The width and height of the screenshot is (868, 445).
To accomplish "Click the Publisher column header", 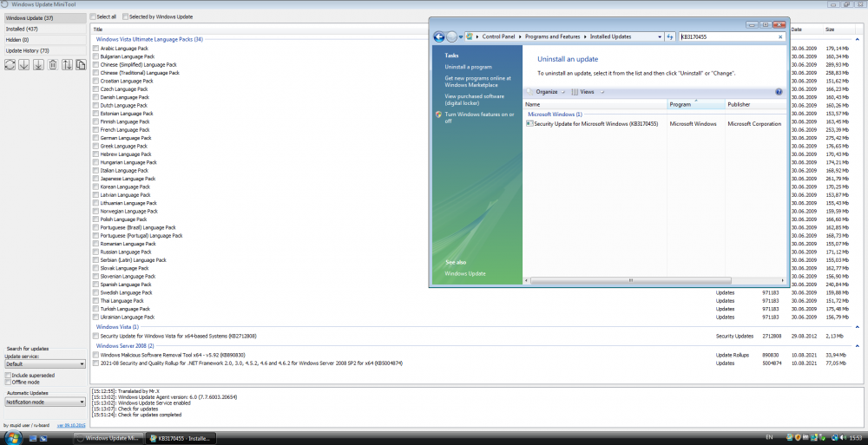I will point(755,104).
